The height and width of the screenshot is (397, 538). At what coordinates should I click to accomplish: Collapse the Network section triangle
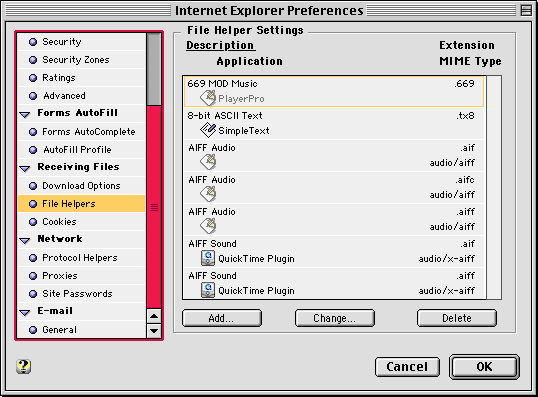25,240
